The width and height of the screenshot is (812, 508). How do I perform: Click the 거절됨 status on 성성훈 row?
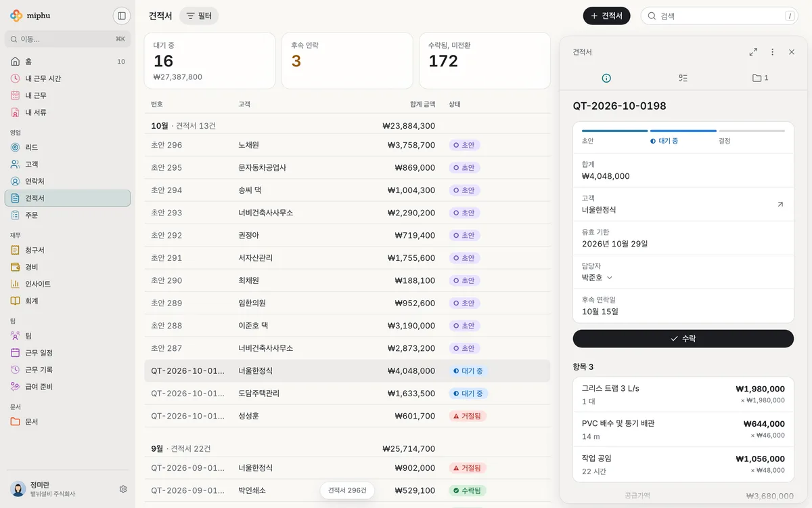pyautogui.click(x=468, y=416)
